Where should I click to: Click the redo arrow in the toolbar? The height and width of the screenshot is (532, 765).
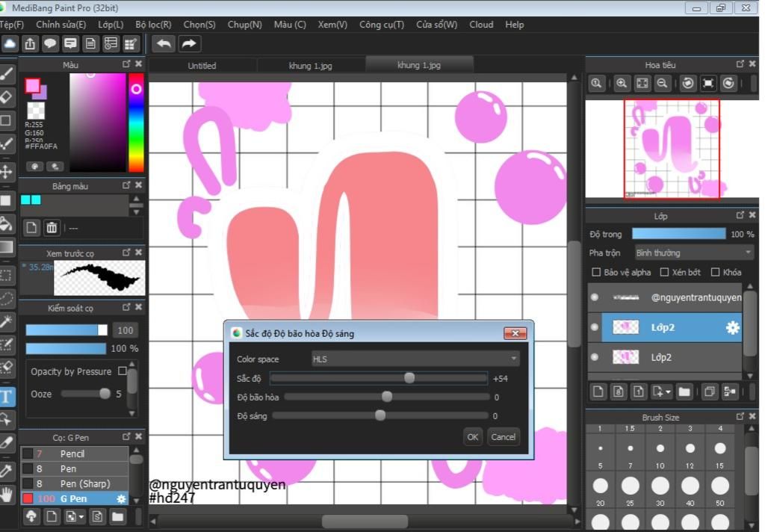point(189,44)
